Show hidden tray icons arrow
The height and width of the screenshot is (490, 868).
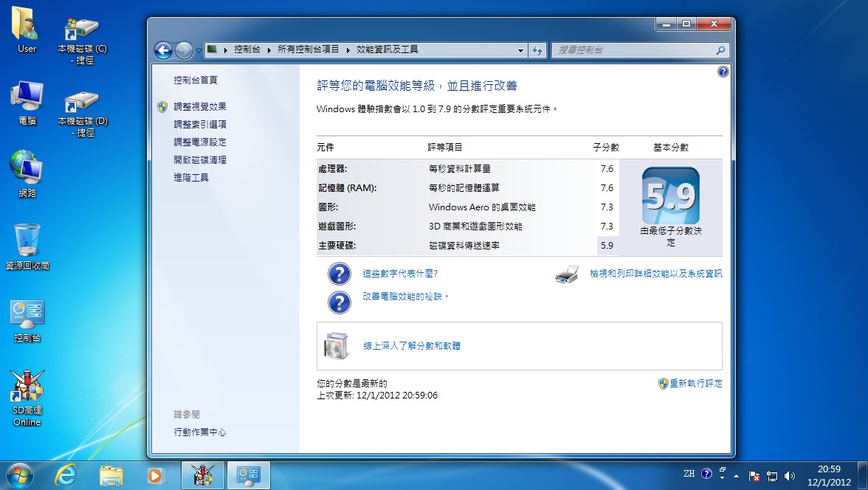(x=737, y=475)
